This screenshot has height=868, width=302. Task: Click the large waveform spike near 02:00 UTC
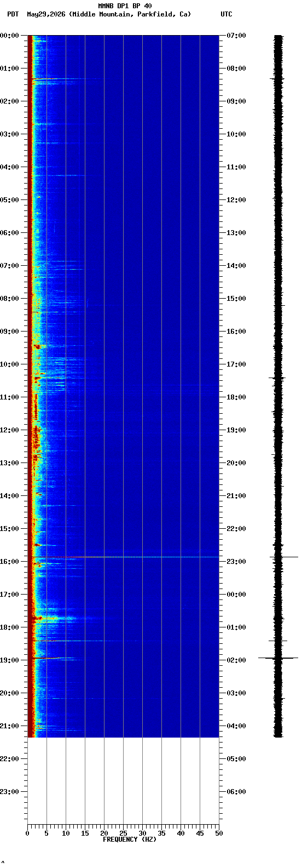pyautogui.click(x=278, y=658)
